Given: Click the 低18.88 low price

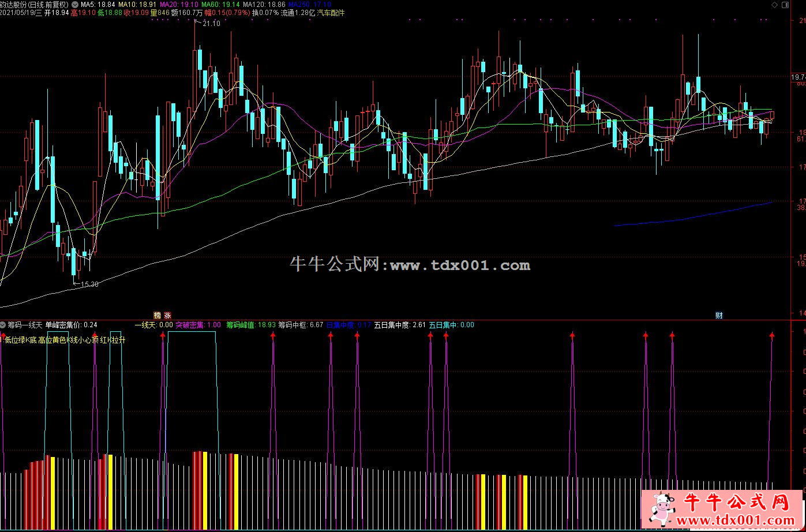Looking at the screenshot, I should pyautogui.click(x=110, y=13).
